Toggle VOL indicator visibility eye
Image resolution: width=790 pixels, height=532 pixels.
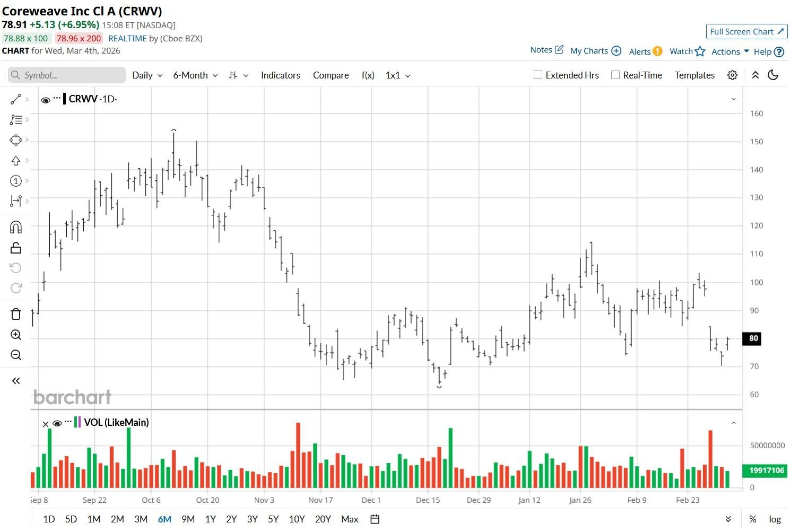click(x=57, y=423)
